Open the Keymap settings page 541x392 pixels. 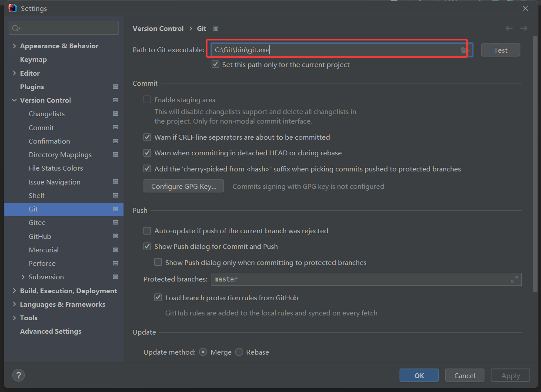[33, 59]
